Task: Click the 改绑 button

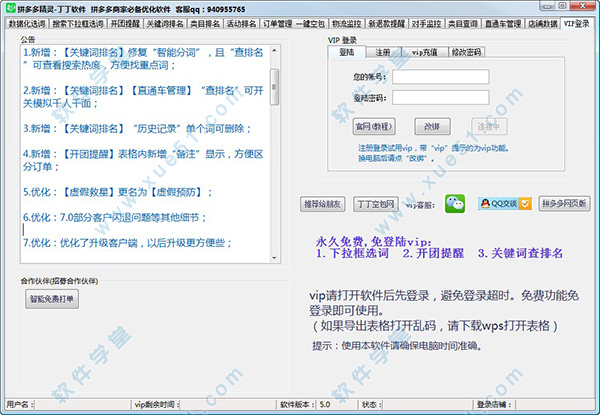Action: pos(432,126)
